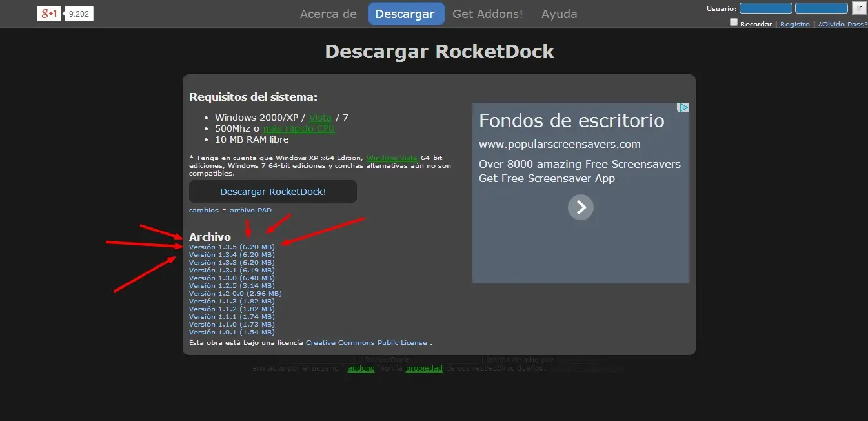Focus the password field beside the username field

pos(822,8)
